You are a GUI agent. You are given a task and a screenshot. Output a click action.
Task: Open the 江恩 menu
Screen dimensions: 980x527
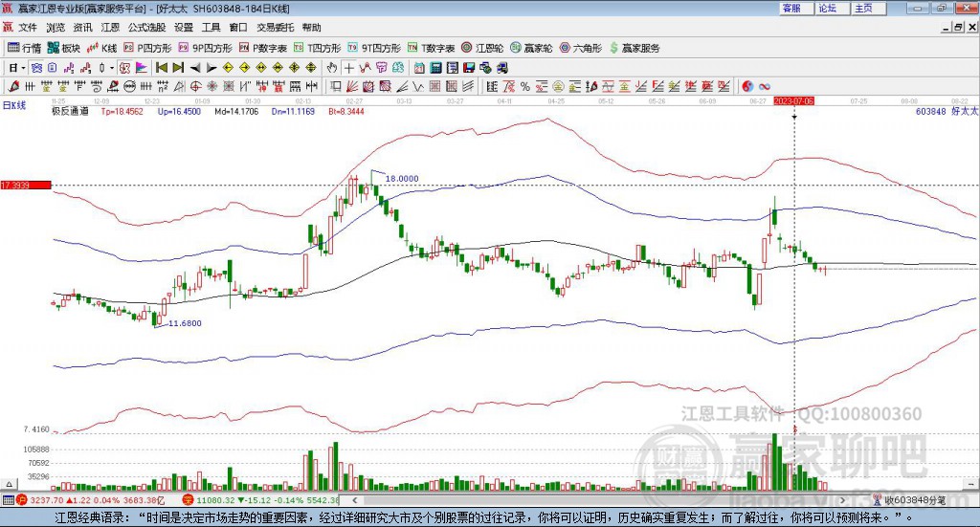pos(111,28)
